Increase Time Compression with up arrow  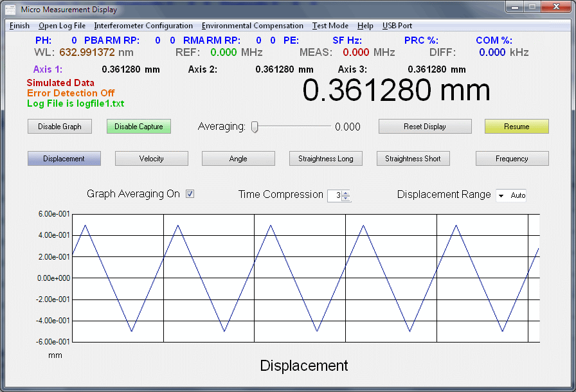coord(346,193)
